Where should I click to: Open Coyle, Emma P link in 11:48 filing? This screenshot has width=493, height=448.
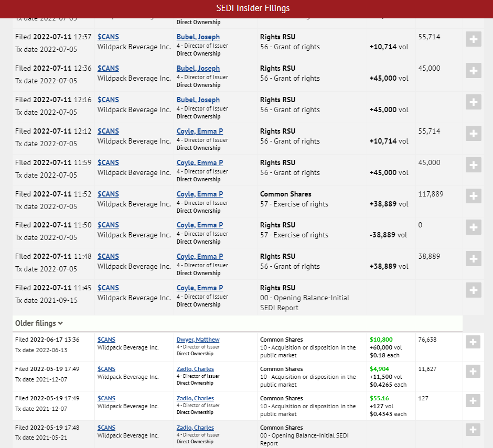pyautogui.click(x=200, y=256)
